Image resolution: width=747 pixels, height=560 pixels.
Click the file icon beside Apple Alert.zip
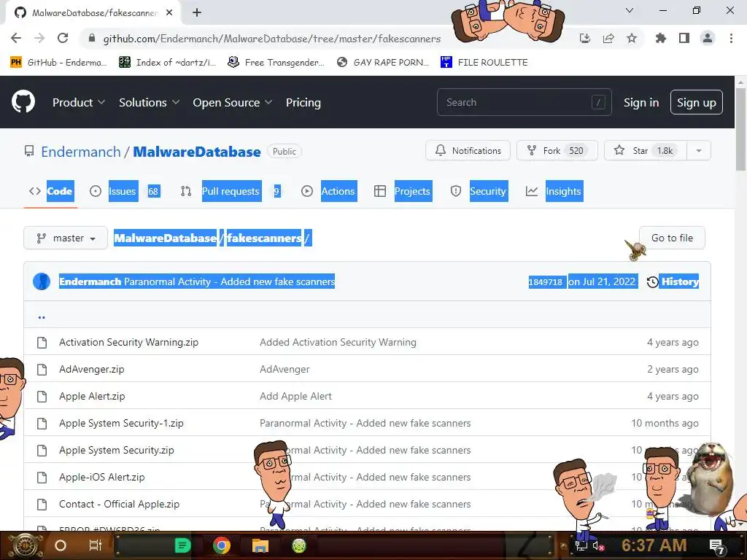[x=42, y=396]
